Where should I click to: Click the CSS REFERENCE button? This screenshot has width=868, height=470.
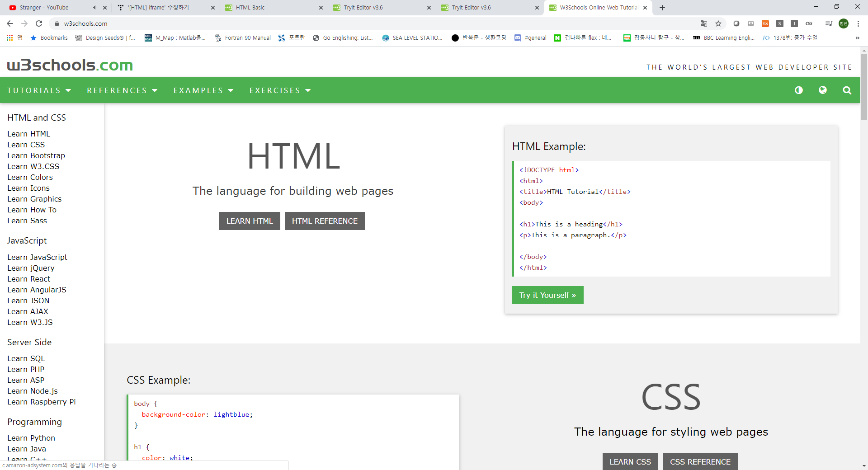coord(700,461)
